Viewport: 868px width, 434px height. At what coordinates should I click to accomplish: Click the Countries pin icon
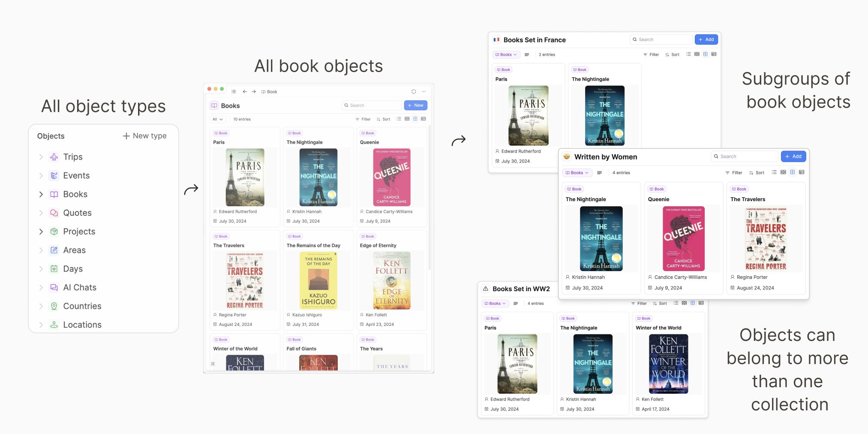tap(54, 306)
